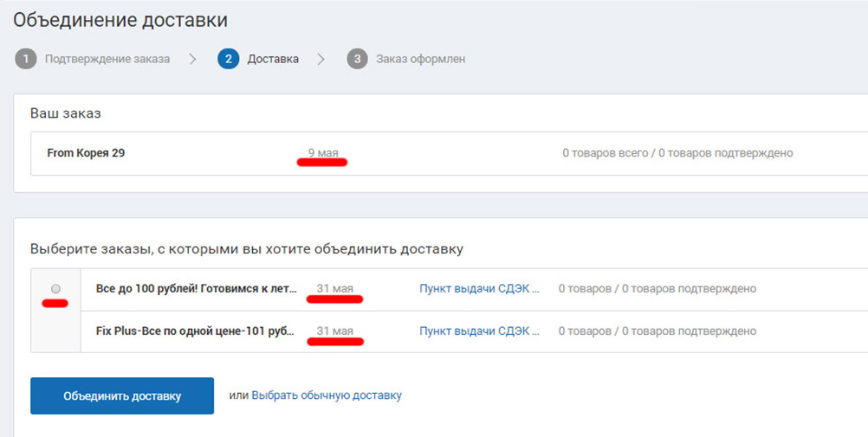The image size is (868, 437).
Task: Click '0 товаров всего' count in Ваш заказ
Action: [605, 153]
